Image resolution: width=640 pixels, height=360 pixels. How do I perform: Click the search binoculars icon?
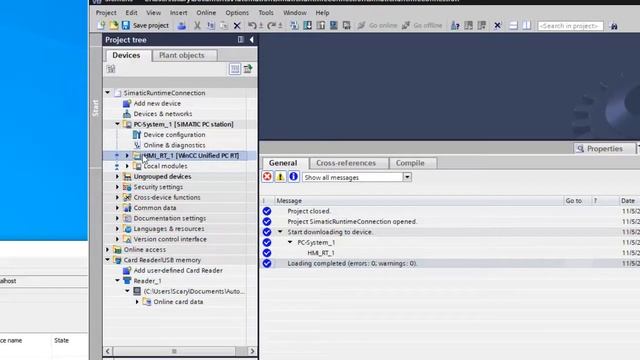click(x=613, y=26)
